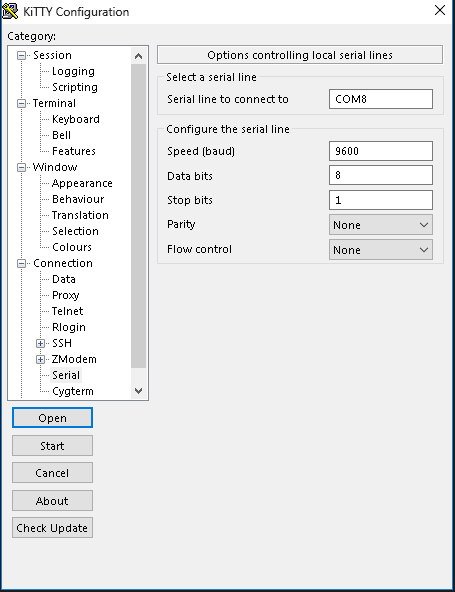The image size is (455, 592).
Task: Select the Terminal category
Action: (54, 103)
